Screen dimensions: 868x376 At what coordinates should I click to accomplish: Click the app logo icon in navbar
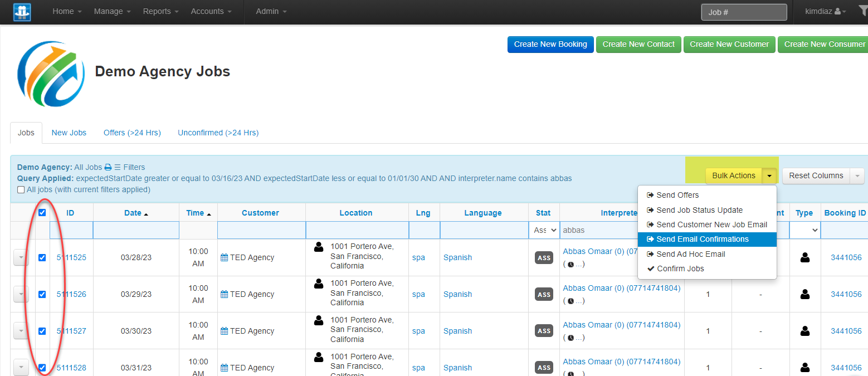pyautogui.click(x=22, y=12)
